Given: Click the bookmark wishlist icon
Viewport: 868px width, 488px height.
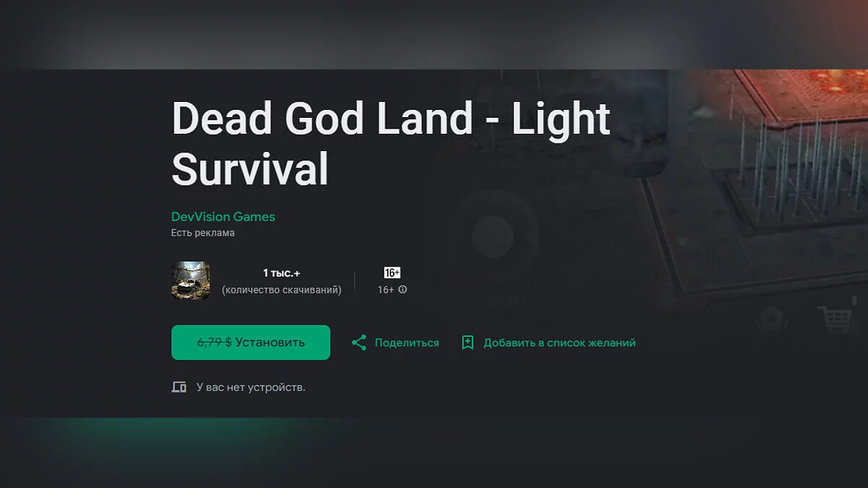Looking at the screenshot, I should (467, 343).
